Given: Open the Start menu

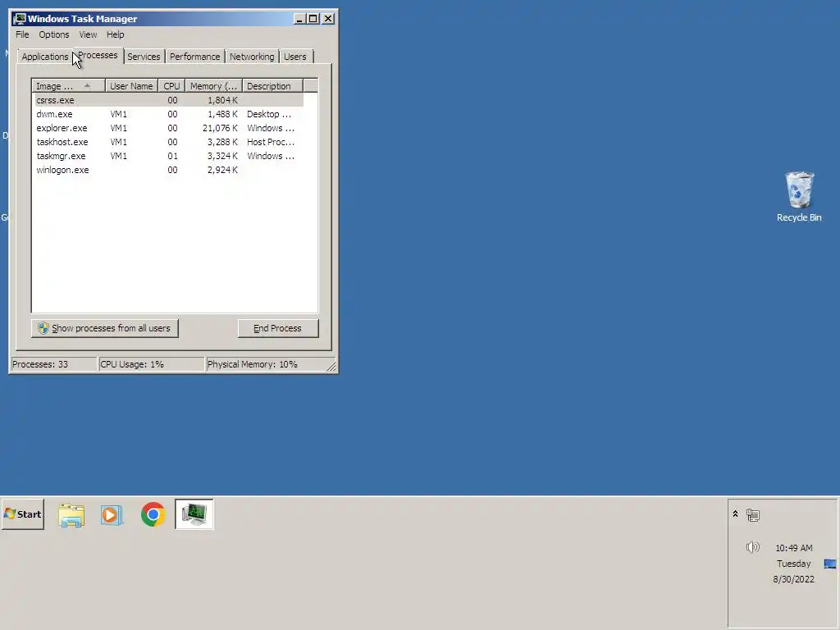Looking at the screenshot, I should pos(22,514).
